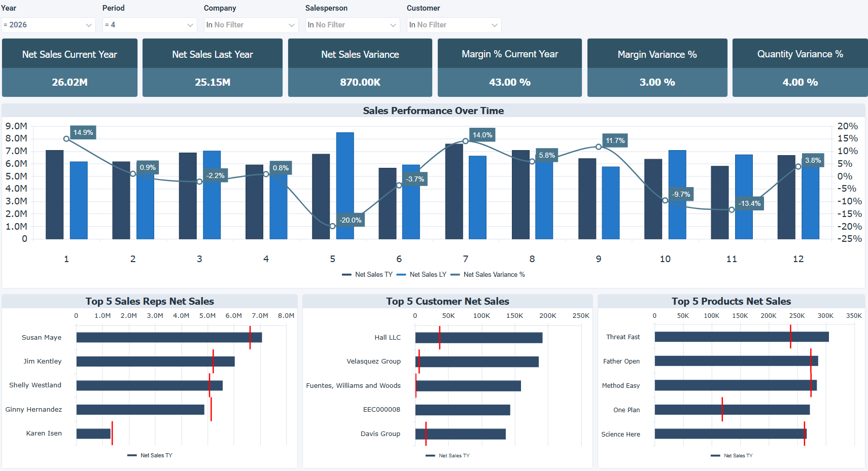The image size is (868, 471).
Task: Click the EEC000008 customer bar
Action: 463,410
